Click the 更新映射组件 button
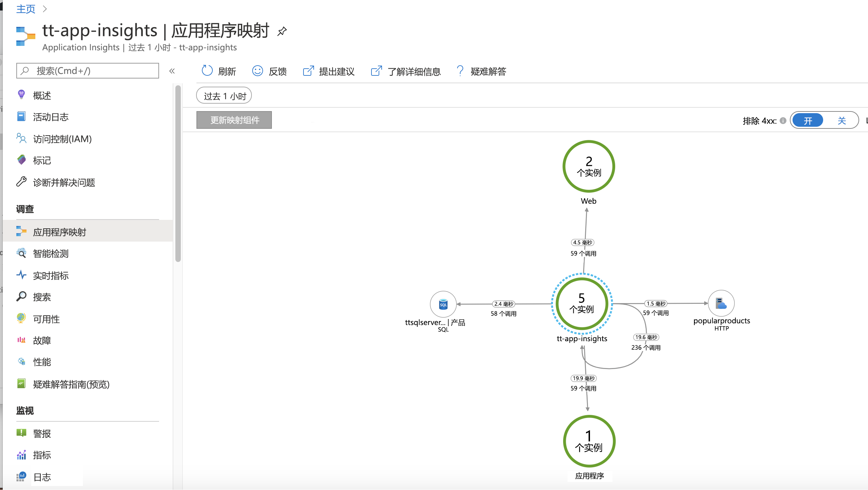868x490 pixels. (234, 120)
